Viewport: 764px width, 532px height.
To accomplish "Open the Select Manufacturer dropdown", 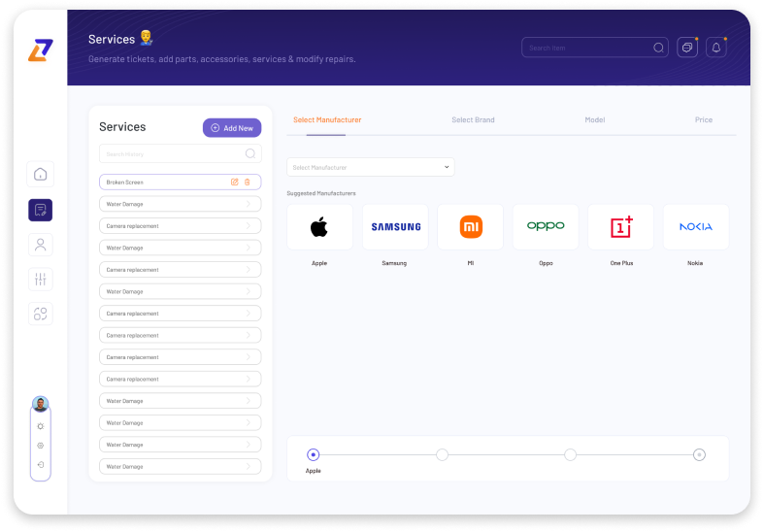I will pos(370,167).
